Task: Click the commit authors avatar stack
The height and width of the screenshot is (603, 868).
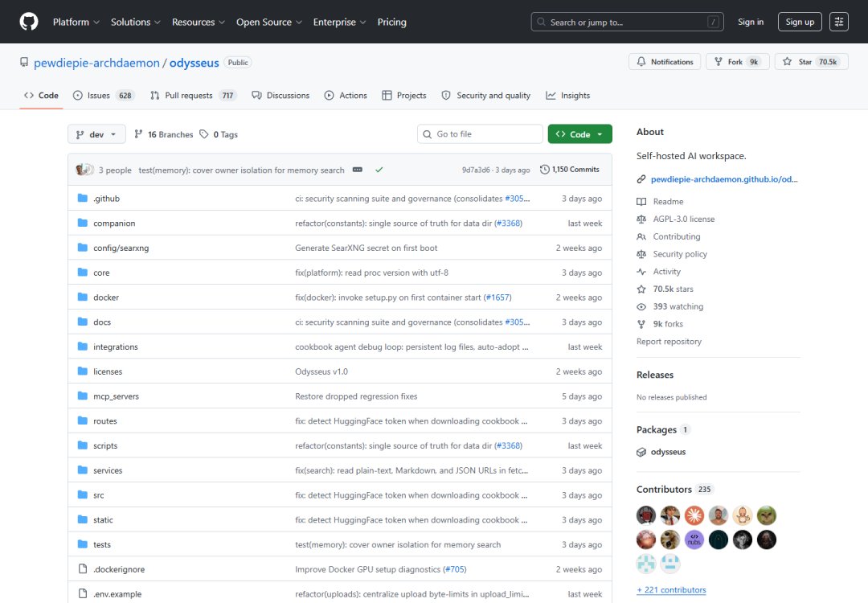Action: tap(84, 170)
